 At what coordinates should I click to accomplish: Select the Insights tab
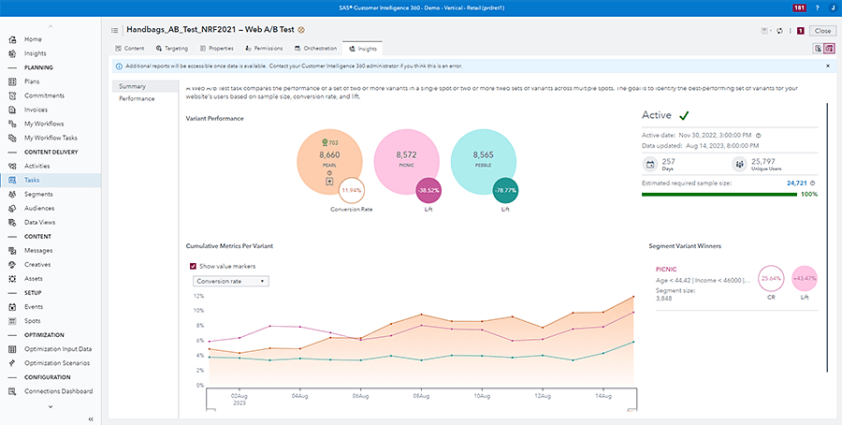[362, 48]
